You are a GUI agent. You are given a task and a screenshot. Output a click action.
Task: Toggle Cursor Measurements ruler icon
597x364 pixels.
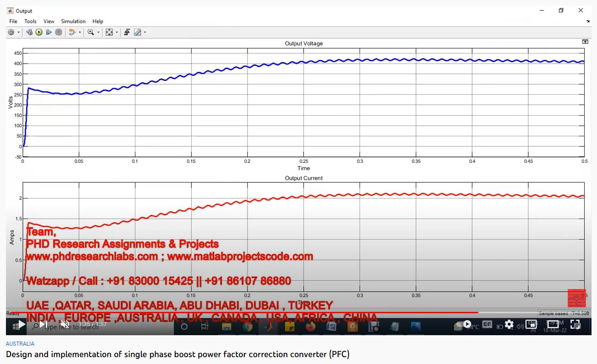[137, 32]
